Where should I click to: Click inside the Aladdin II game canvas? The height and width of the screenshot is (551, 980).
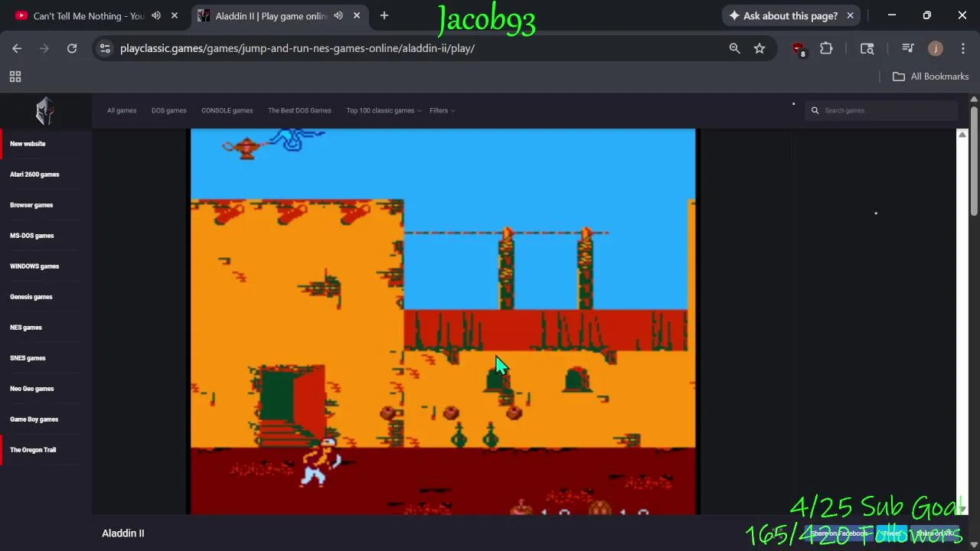coord(443,321)
